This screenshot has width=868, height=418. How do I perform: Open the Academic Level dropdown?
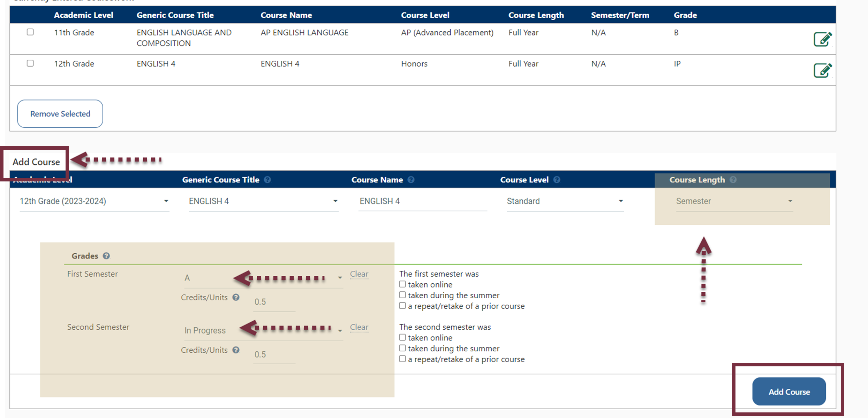(x=94, y=201)
